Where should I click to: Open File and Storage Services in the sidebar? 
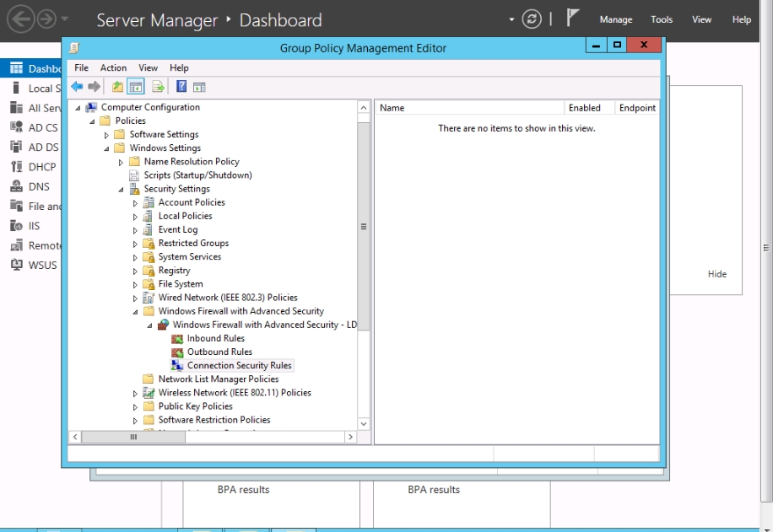[35, 207]
